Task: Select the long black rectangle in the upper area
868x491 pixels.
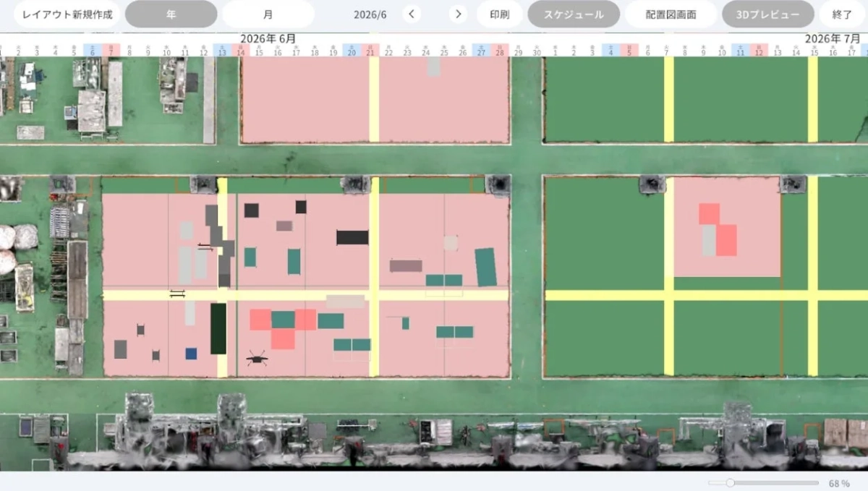Action: coord(352,237)
